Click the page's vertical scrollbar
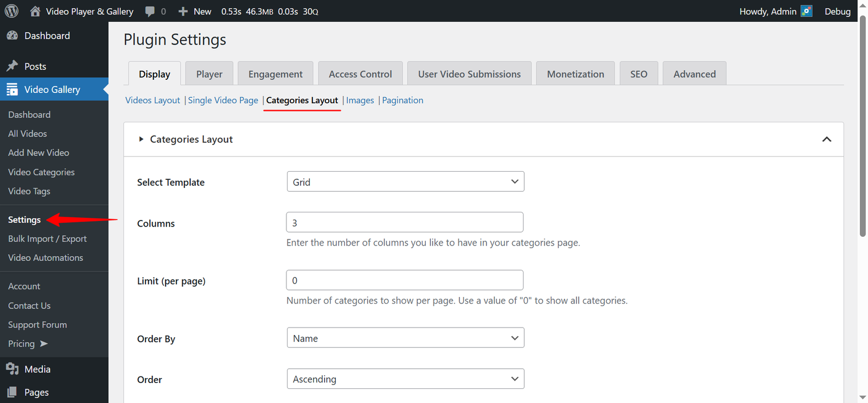The image size is (868, 403). [x=863, y=126]
